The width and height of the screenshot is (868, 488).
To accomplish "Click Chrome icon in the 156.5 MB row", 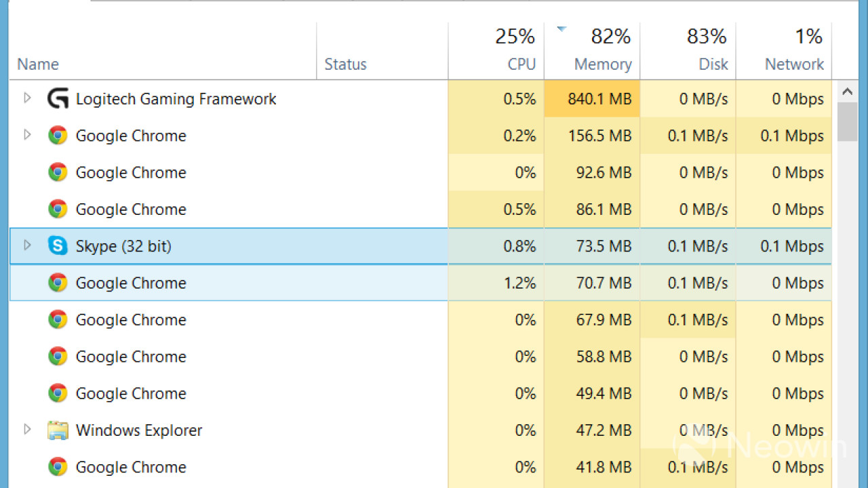I will point(58,136).
